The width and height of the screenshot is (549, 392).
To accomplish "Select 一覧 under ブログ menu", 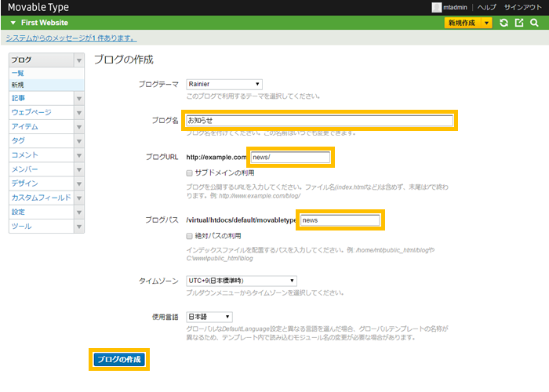I will pyautogui.click(x=17, y=73).
